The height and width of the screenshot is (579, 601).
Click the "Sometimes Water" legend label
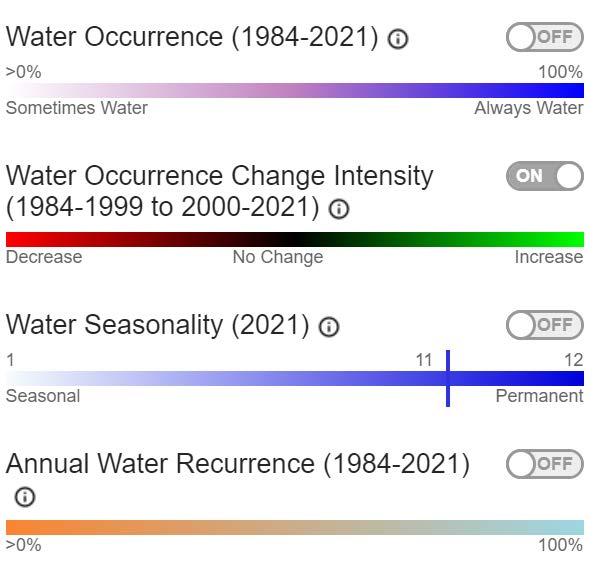pos(77,108)
